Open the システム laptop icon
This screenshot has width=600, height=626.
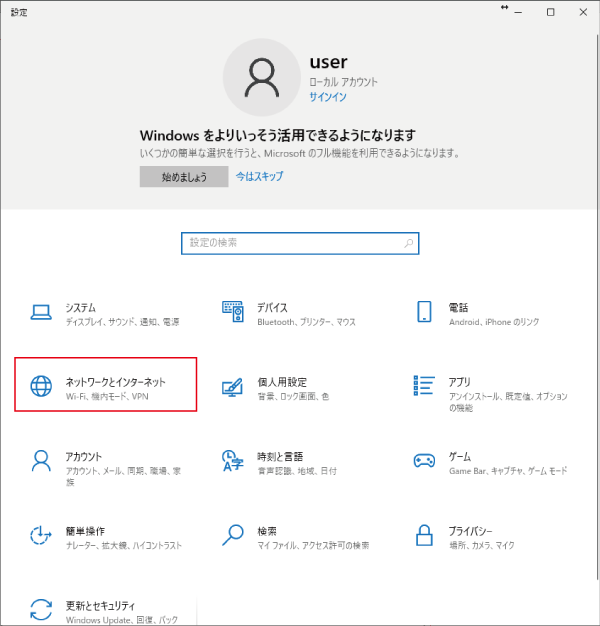tap(41, 312)
